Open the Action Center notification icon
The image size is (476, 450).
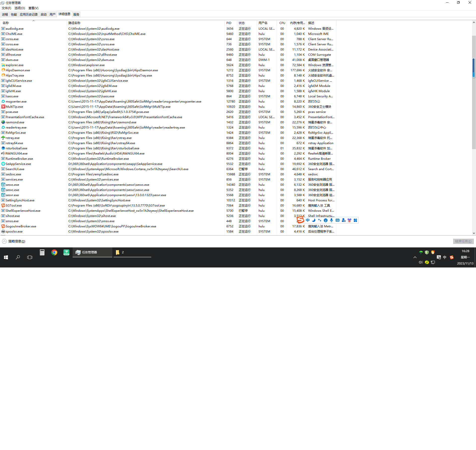click(439, 257)
